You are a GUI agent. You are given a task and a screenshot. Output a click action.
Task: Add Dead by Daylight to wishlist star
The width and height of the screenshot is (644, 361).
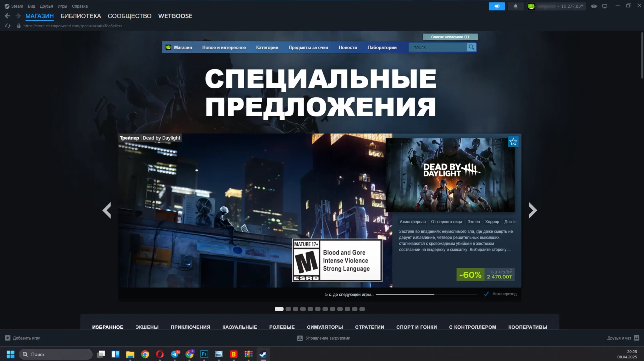(x=513, y=142)
